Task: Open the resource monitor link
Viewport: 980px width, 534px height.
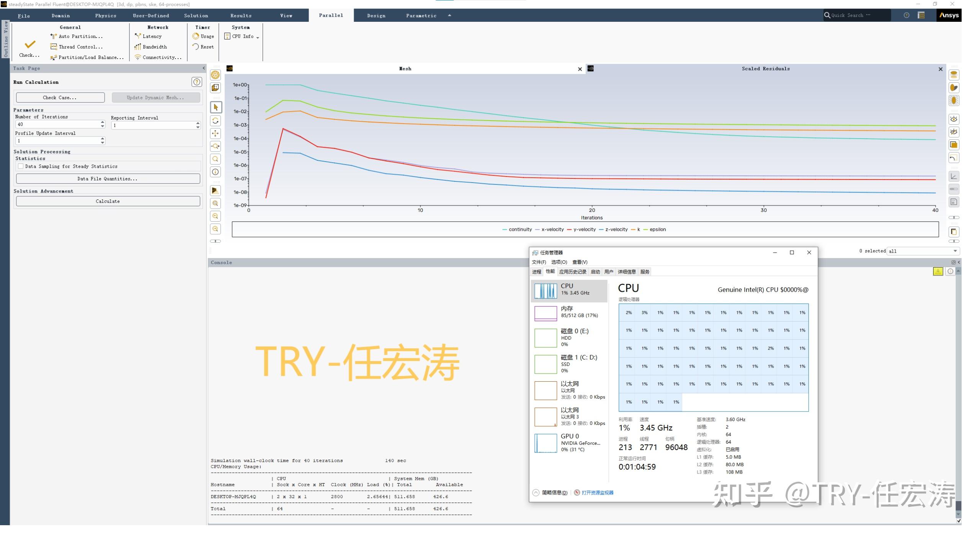Action: tap(597, 493)
